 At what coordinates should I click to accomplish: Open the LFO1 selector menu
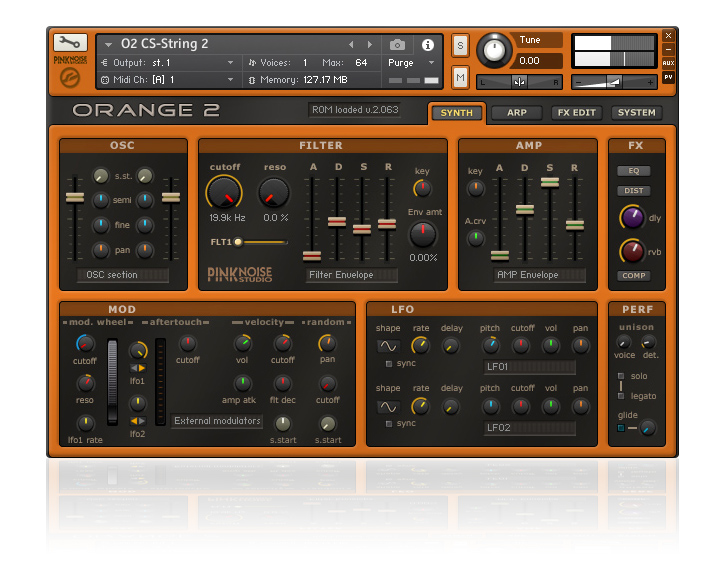[x=529, y=367]
